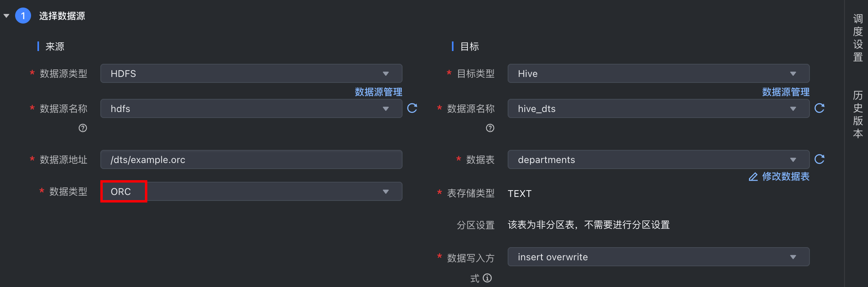The image size is (868, 287).
Task: Refresh the target hive_dts data source list
Action: 819,108
